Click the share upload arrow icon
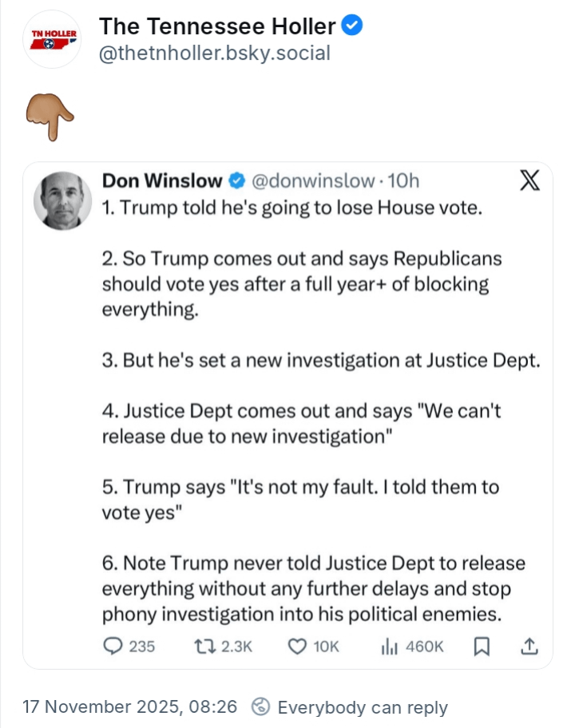 (x=529, y=646)
